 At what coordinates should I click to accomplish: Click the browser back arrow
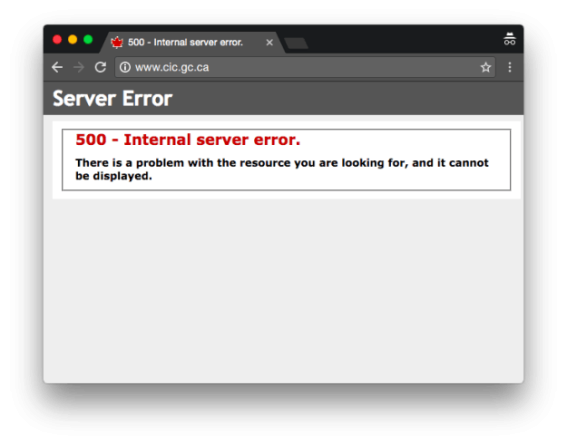tap(57, 67)
